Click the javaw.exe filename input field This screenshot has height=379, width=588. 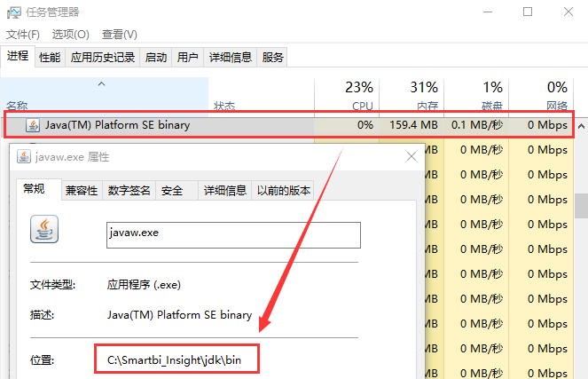click(x=233, y=235)
